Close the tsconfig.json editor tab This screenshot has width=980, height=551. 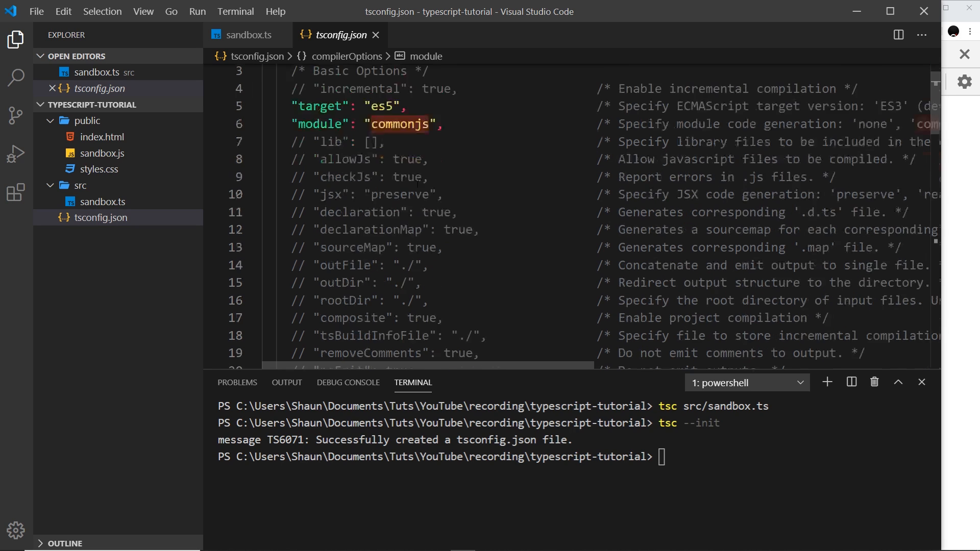(376, 35)
